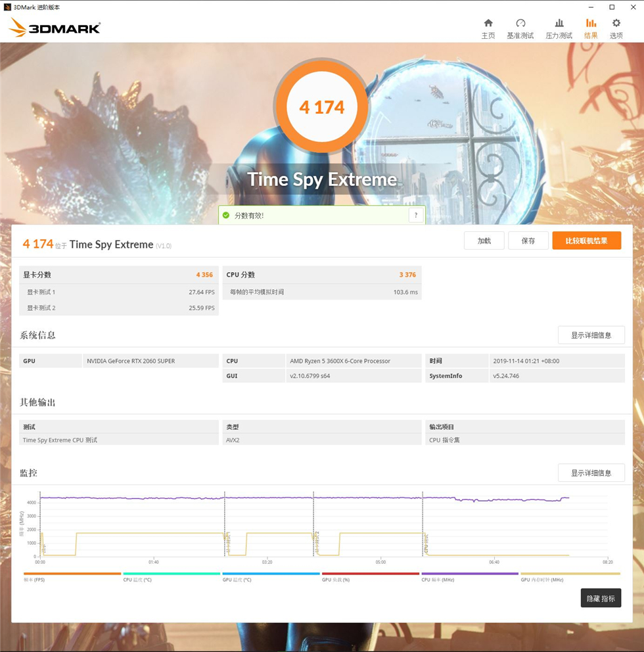Viewport: 644px width, 652px height.
Task: Hide chart metrics via 隐藏指标 button
Action: (x=601, y=598)
